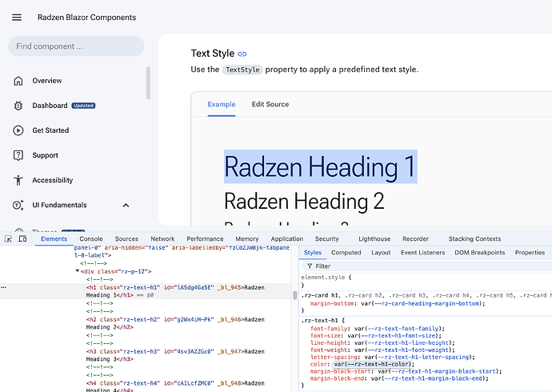Open the ellipsis actions for selected h1 node
This screenshot has width=552, height=392.
(x=5, y=287)
